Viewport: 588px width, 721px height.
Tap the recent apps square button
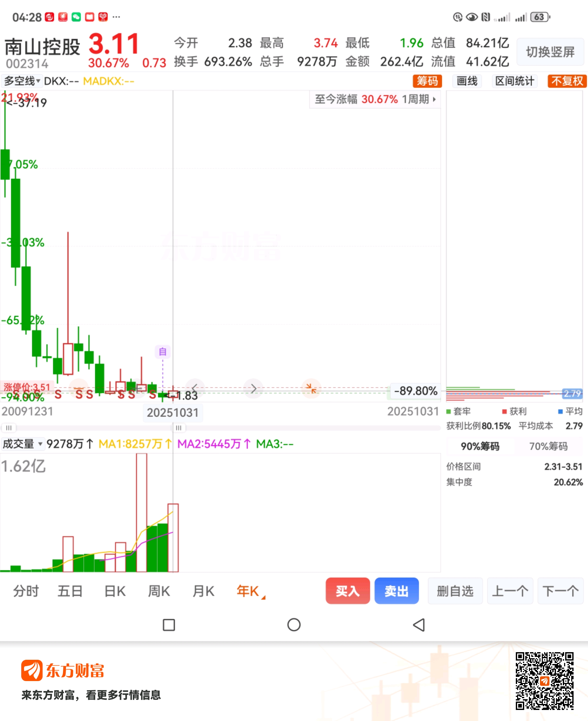pos(169,625)
